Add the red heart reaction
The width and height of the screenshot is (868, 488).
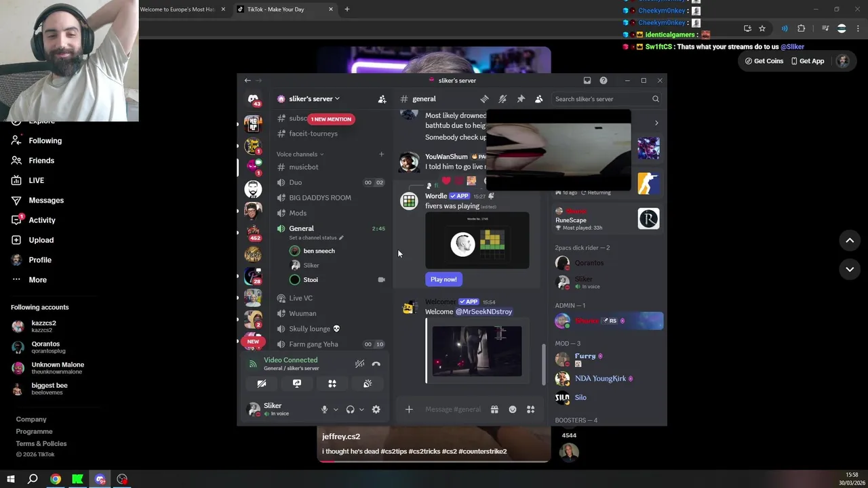(x=446, y=180)
